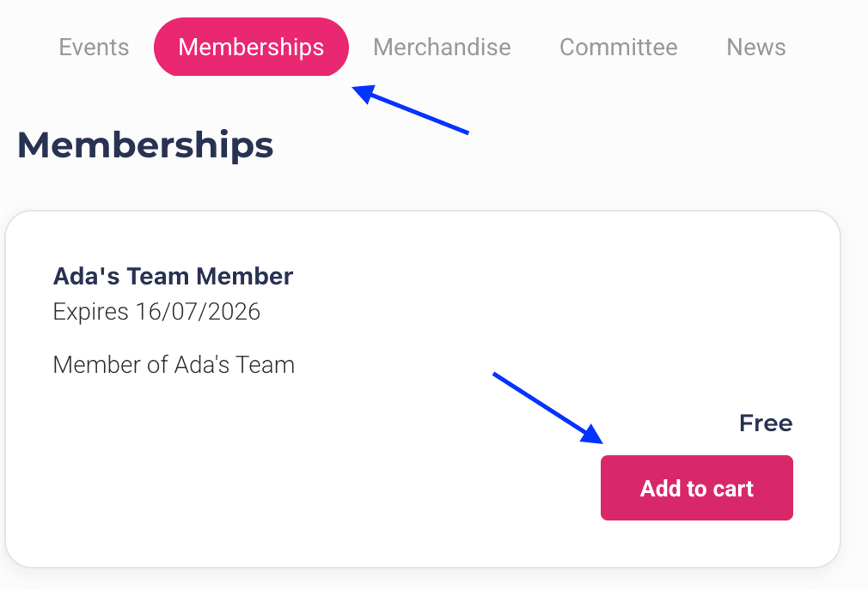This screenshot has width=868, height=590.
Task: Click the Free price label
Action: click(x=765, y=423)
